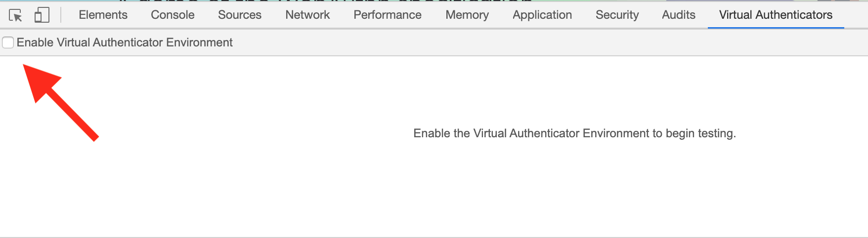Select the Audits tab
Screen dimensions: 868x238
[x=679, y=15]
